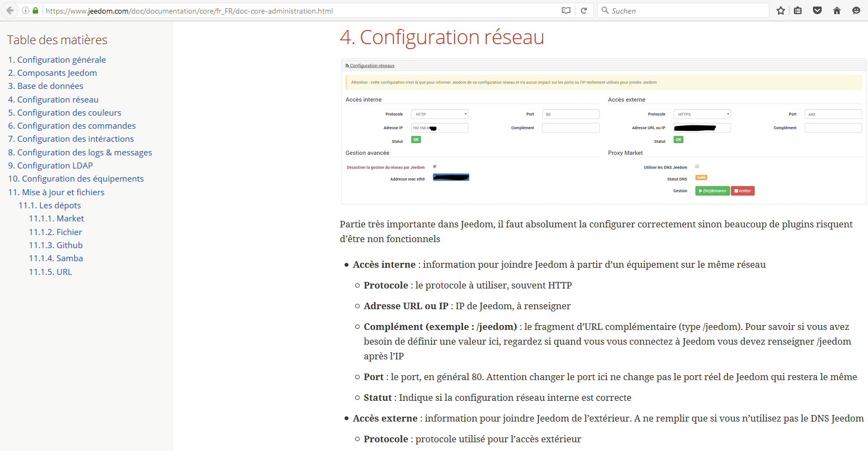Open '6. Configuration des commandes' link
This screenshot has width=868, height=451.
[x=72, y=125]
